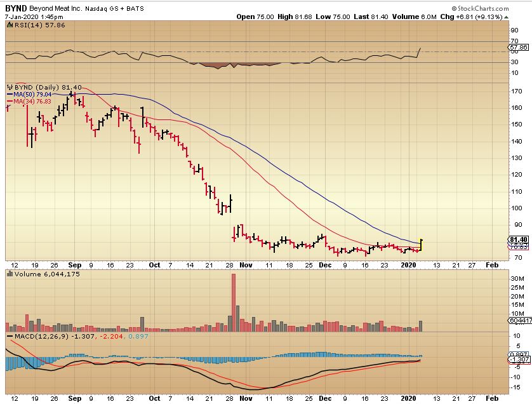This screenshot has height=404, width=532.
Task: Click the 160 price axis label
Action: pos(516,108)
